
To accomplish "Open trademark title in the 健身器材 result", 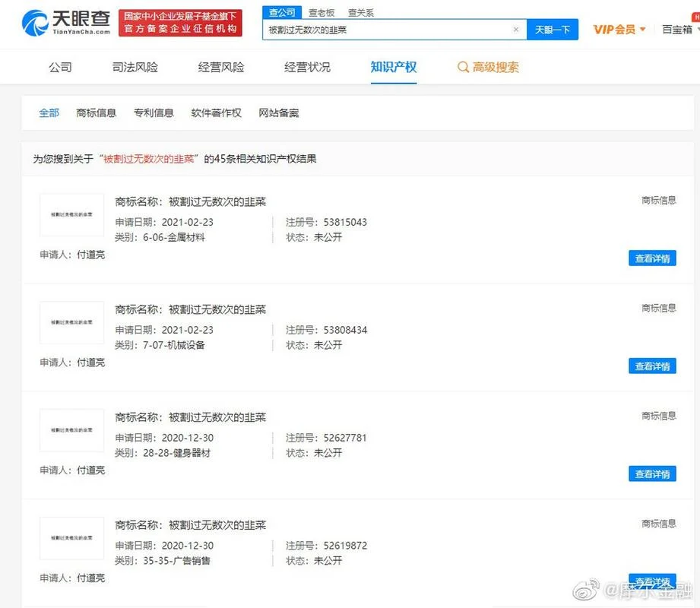I will 217,417.
